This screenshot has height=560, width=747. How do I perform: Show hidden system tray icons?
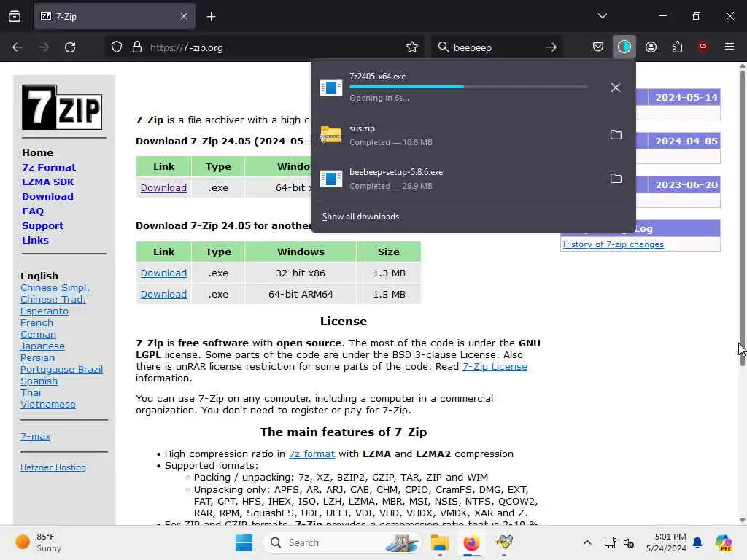587,542
